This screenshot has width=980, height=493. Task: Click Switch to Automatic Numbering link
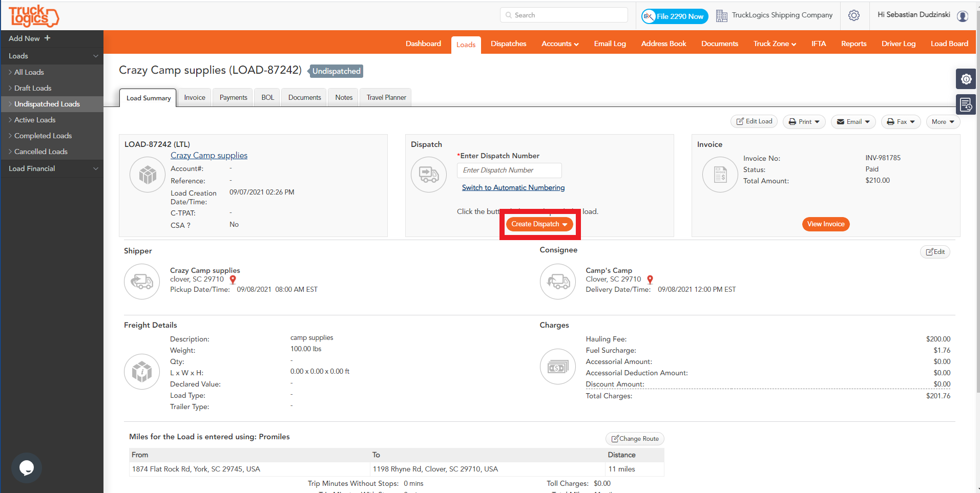tap(513, 187)
